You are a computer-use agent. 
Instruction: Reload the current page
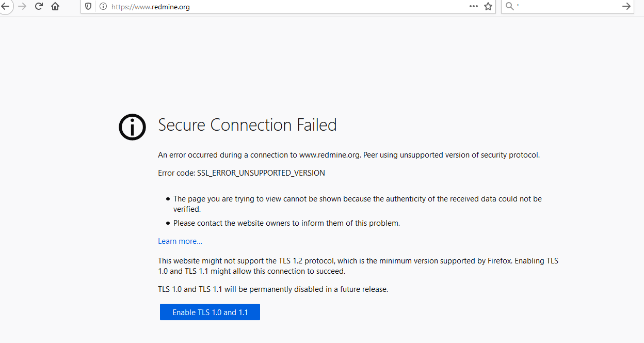pyautogui.click(x=39, y=6)
